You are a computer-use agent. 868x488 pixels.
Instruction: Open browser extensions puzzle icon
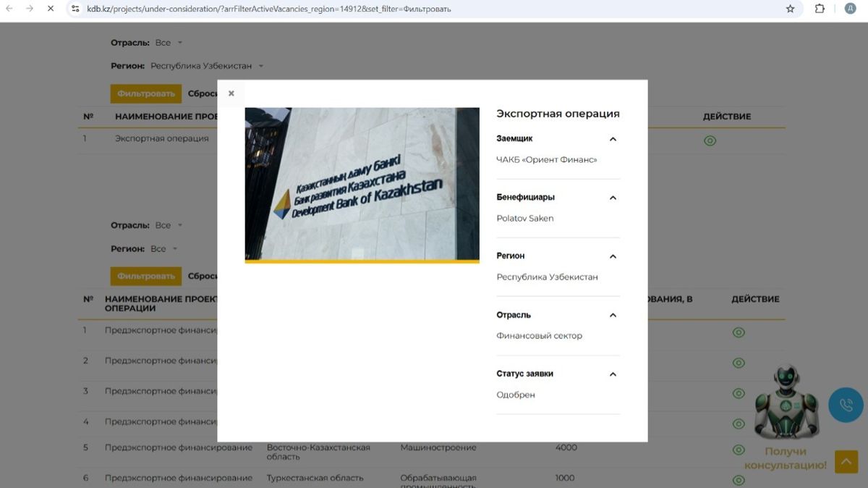820,9
